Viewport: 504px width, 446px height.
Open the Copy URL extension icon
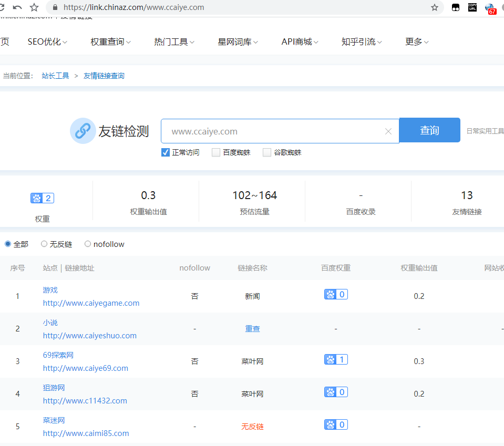tap(472, 7)
